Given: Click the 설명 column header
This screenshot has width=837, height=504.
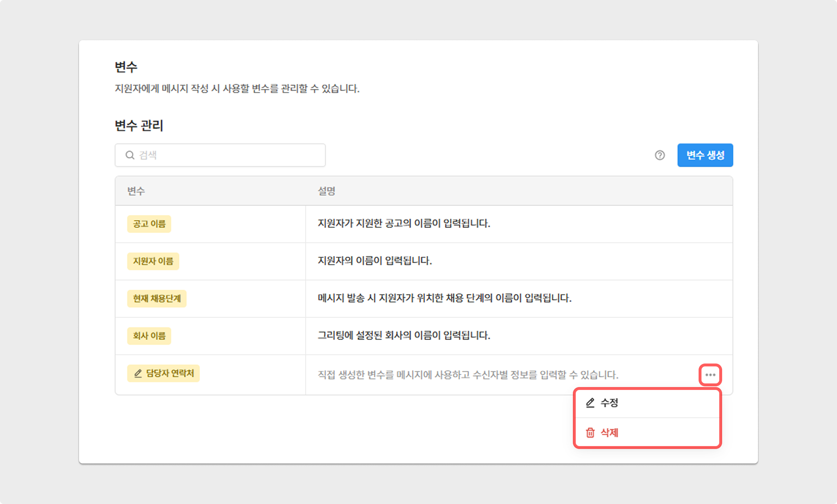Looking at the screenshot, I should point(326,191).
